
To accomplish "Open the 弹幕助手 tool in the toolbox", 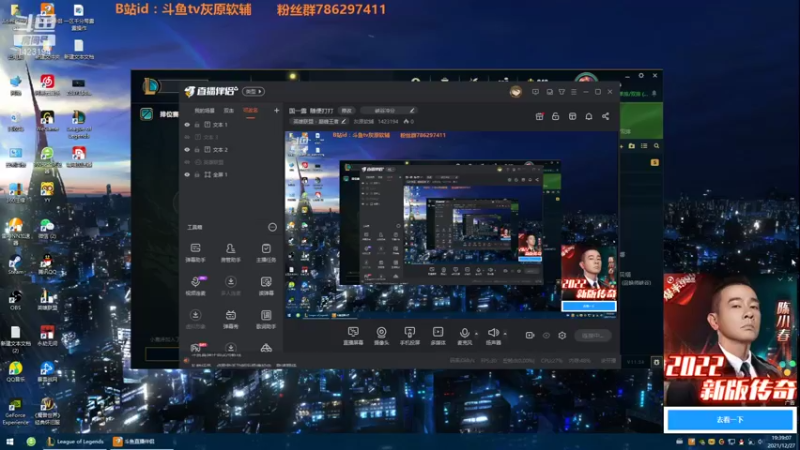I will (x=195, y=253).
